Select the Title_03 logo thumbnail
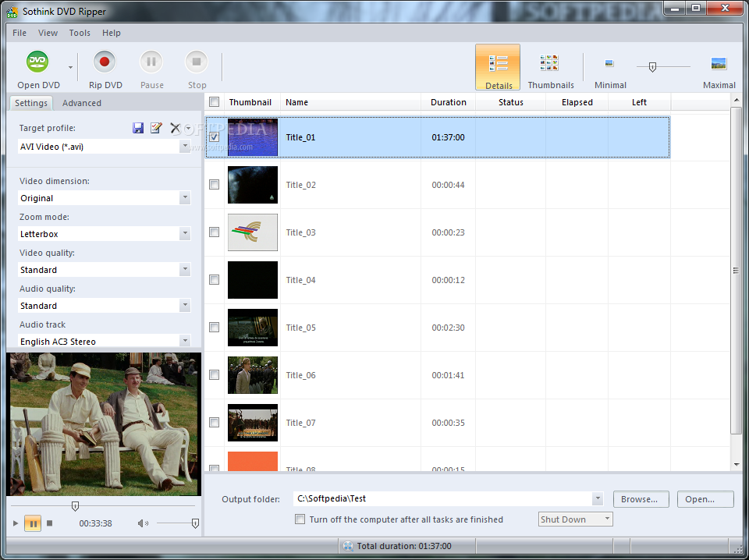The height and width of the screenshot is (560, 749). [x=253, y=232]
